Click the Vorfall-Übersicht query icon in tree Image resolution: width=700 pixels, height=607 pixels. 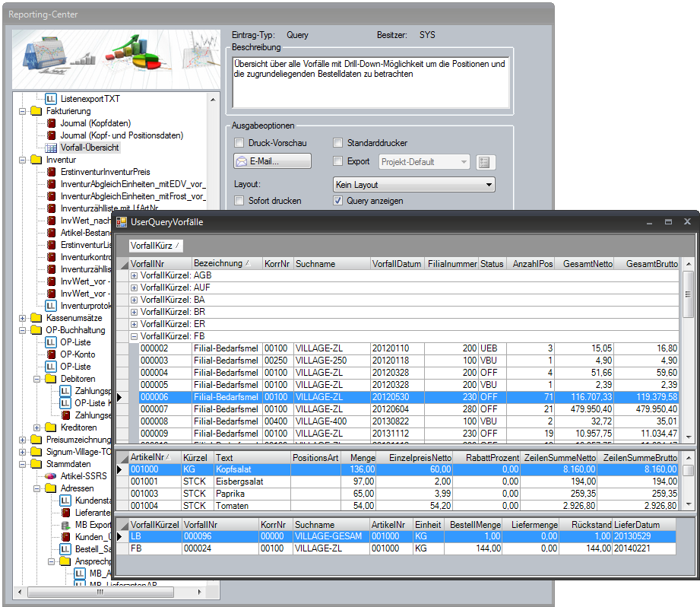click(x=51, y=148)
